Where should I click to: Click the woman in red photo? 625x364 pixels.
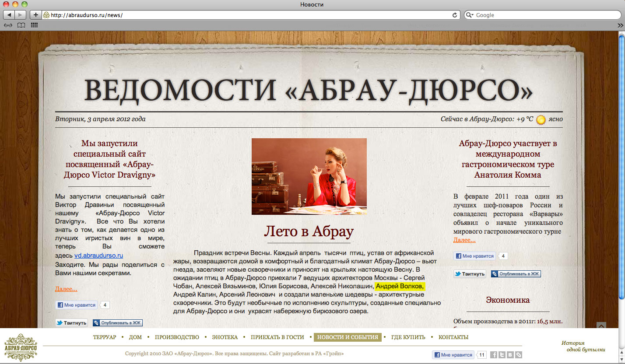point(309,176)
